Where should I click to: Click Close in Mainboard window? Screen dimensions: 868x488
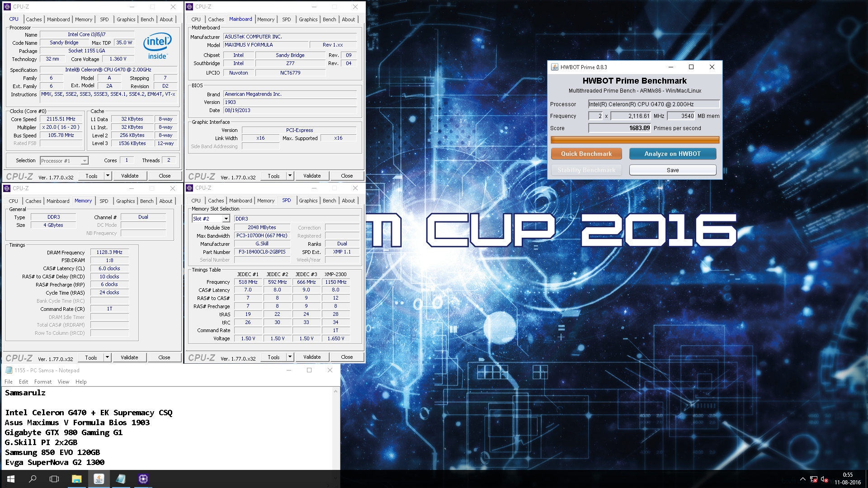point(347,176)
